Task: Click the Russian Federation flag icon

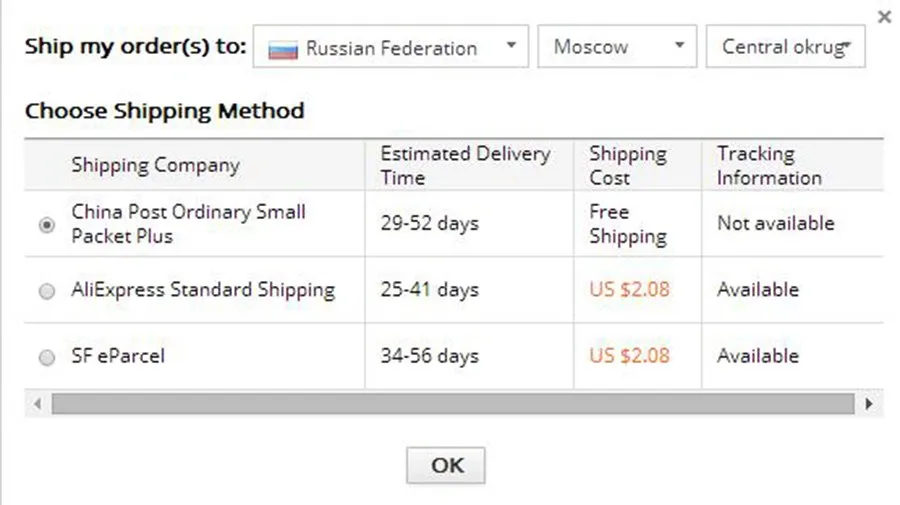Action: 284,48
